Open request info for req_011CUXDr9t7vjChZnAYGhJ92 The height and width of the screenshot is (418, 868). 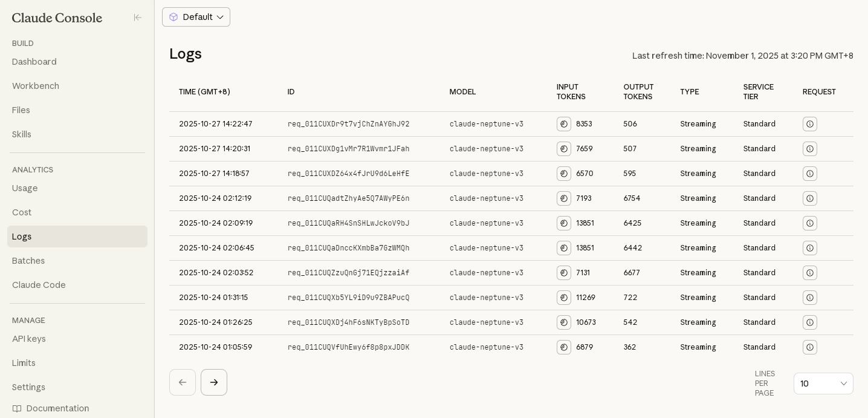pyautogui.click(x=810, y=124)
